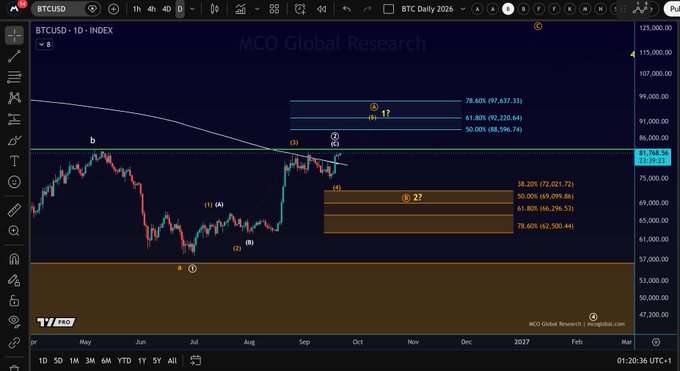Collapse the indicator legend showing 8

tap(45, 44)
